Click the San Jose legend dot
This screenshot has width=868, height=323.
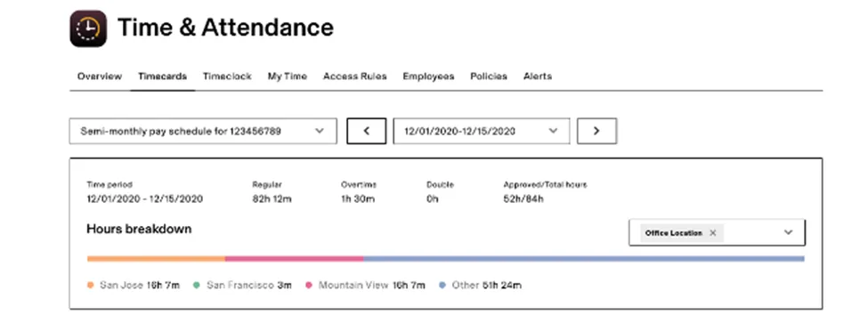91,286
